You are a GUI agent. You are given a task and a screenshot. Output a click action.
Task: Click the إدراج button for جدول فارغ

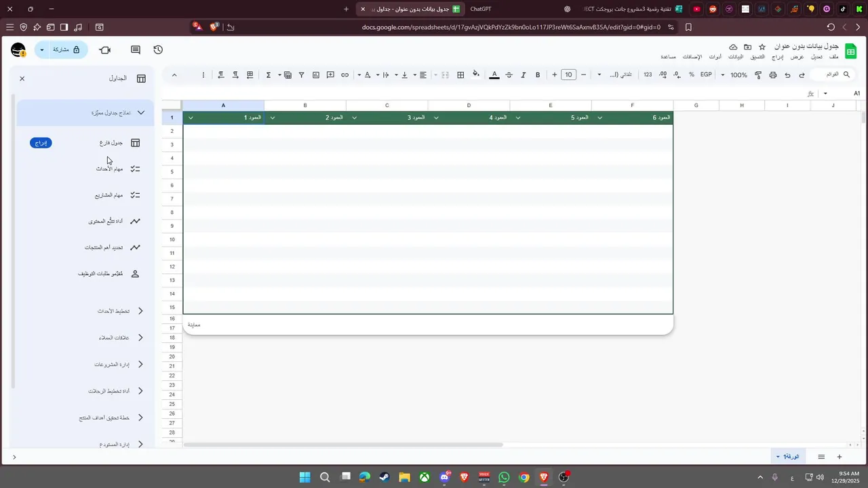[x=41, y=143]
